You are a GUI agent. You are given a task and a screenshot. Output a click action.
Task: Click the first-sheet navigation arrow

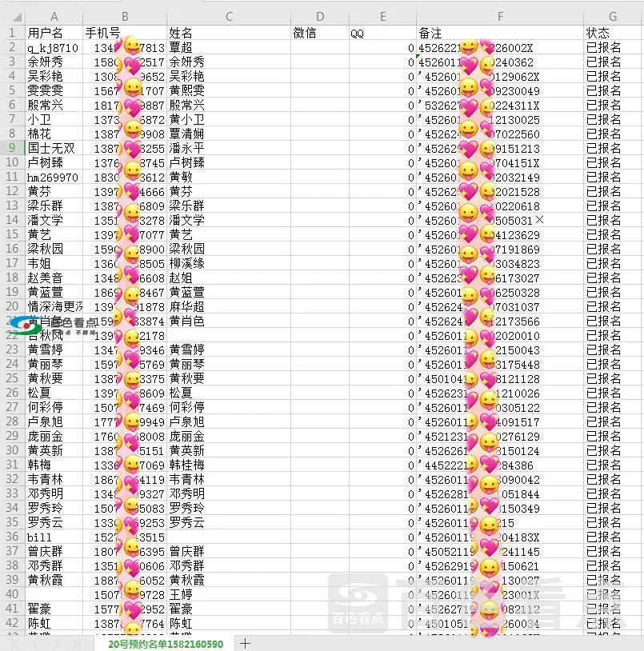click(13, 643)
